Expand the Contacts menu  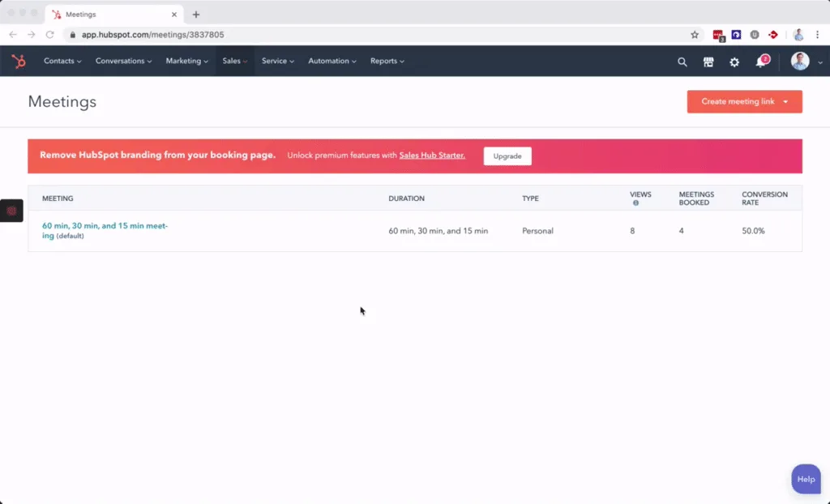(62, 61)
